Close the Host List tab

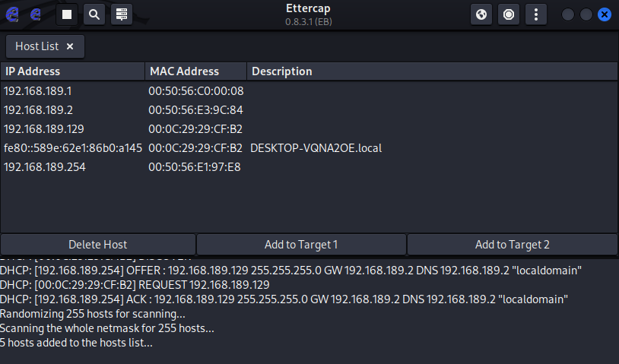point(70,46)
